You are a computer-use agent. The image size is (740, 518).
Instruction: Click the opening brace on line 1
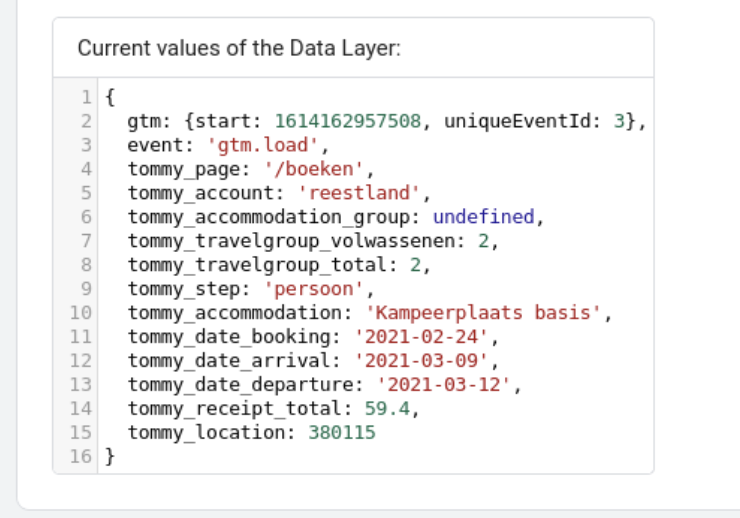pyautogui.click(x=110, y=98)
